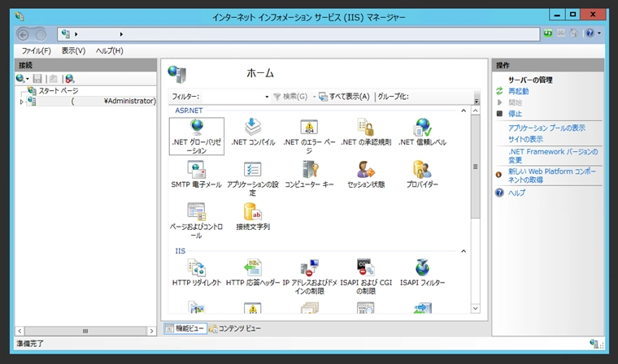Click the navigate back arrow button
The width and height of the screenshot is (618, 364).
point(24,35)
